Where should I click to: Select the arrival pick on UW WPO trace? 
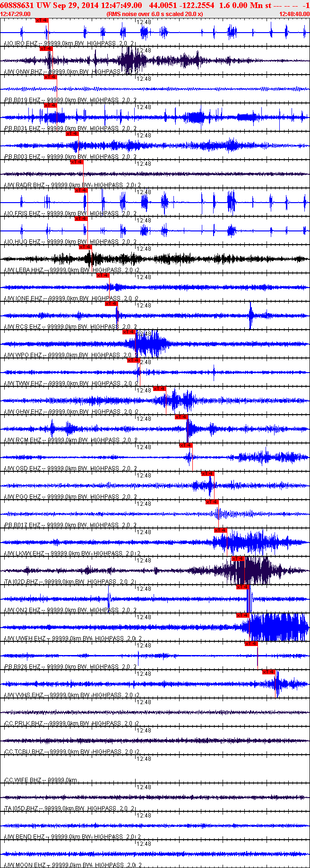(x=129, y=332)
